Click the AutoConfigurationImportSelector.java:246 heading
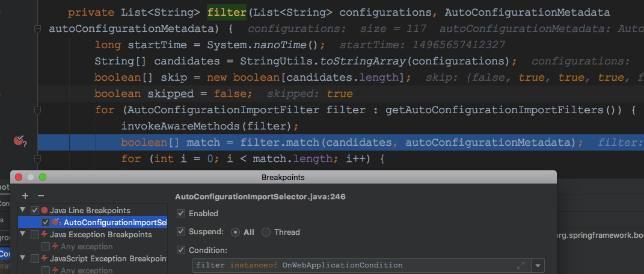The height and width of the screenshot is (274, 644). pyautogui.click(x=260, y=197)
